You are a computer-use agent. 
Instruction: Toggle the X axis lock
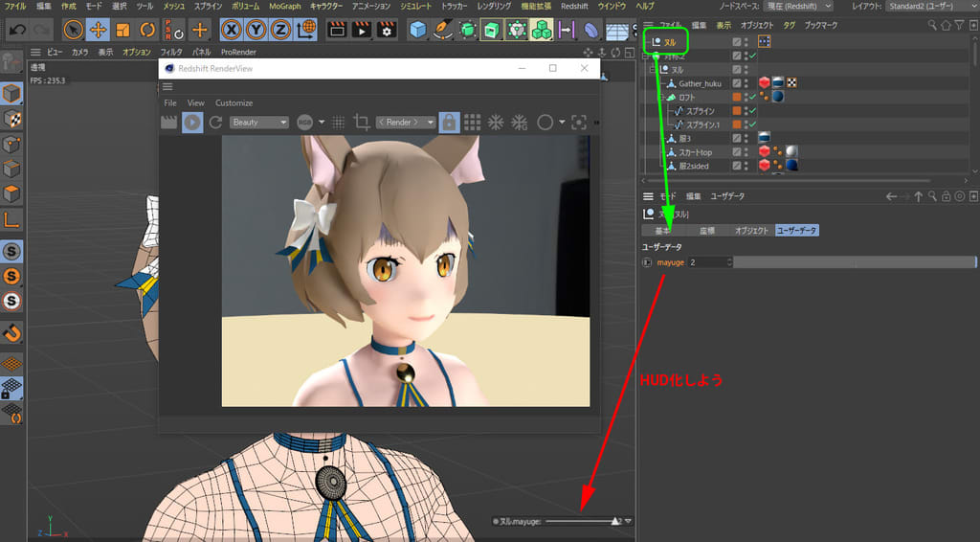pyautogui.click(x=232, y=30)
